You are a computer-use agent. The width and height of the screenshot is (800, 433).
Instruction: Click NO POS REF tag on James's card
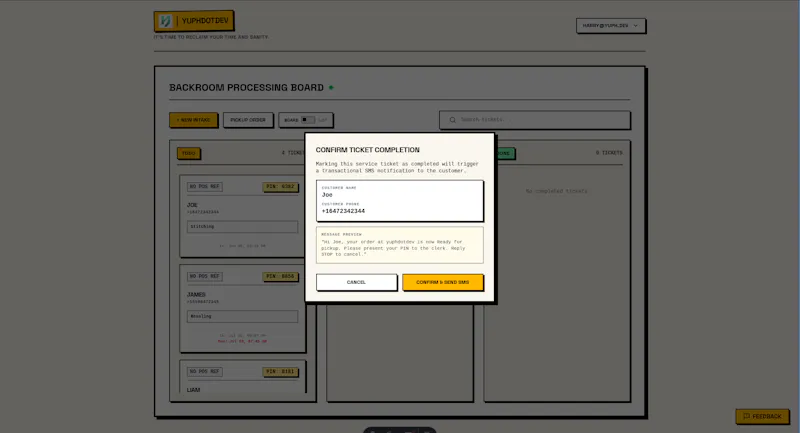tap(205, 276)
